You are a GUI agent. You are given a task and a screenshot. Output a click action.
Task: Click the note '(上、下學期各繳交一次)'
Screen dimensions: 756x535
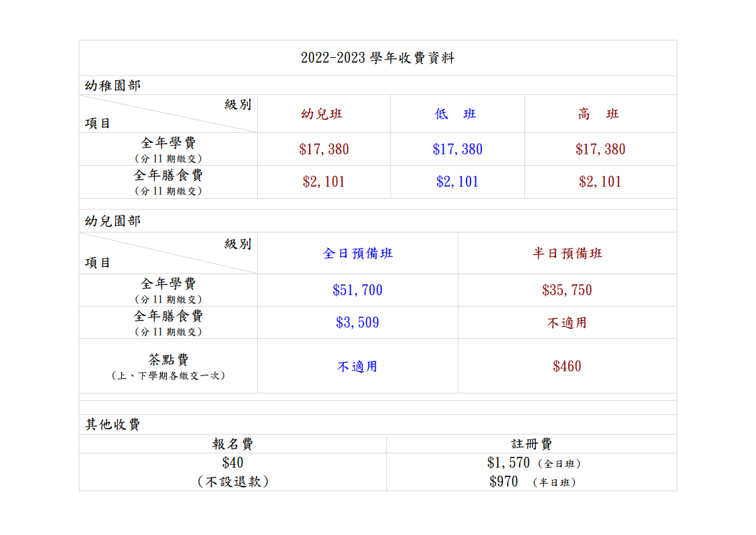click(168, 376)
